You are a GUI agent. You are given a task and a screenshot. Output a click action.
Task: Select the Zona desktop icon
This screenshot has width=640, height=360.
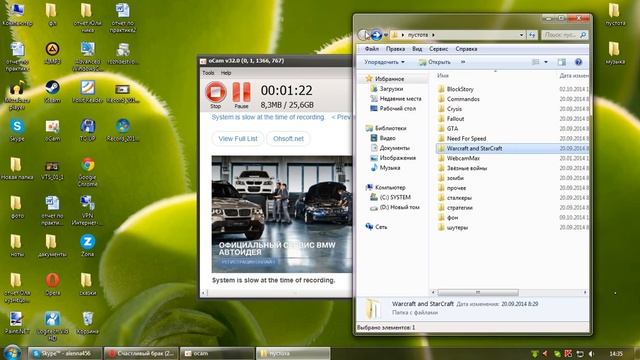coord(87,245)
